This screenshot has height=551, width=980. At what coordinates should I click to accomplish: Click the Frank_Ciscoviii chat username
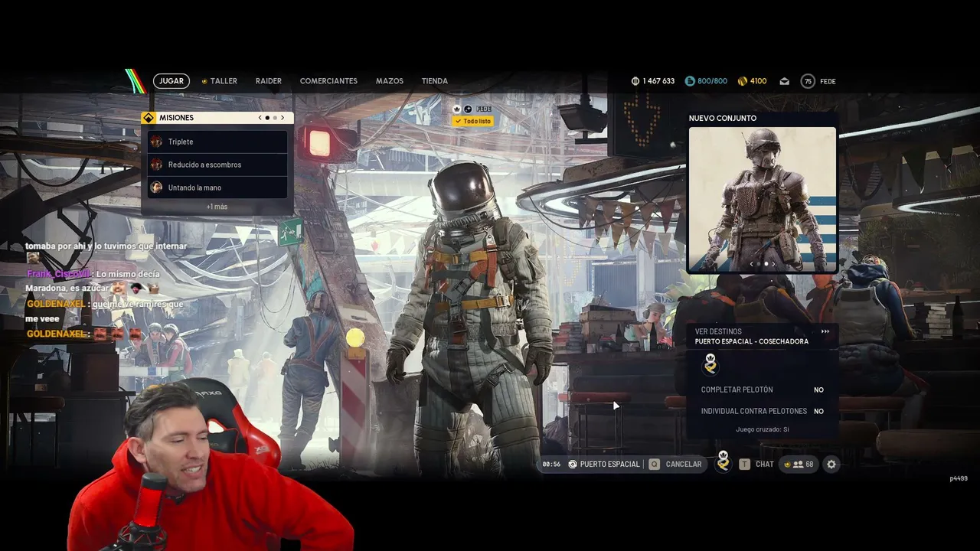[58, 273]
